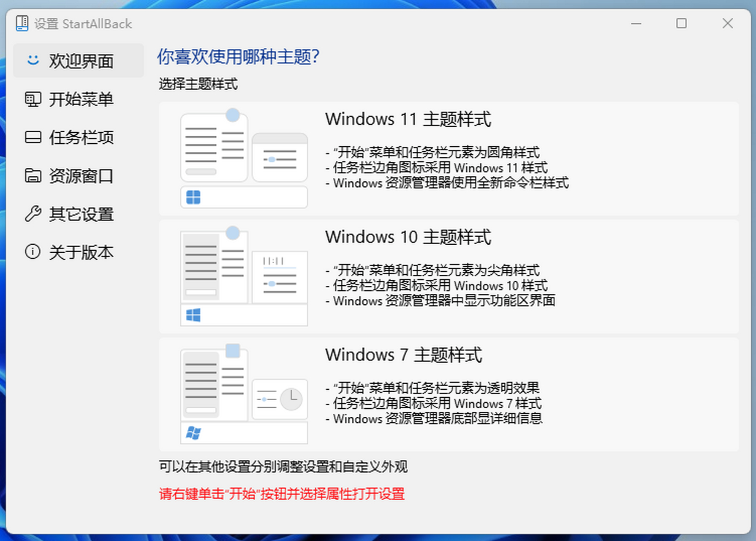Screen dimensions: 756x541
Task: Click the Windows 7 flag logo in preview
Action: click(193, 433)
